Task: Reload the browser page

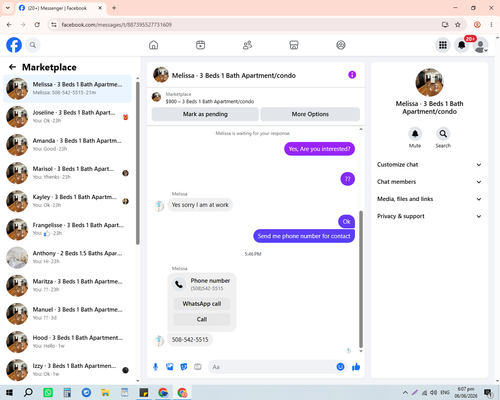Action: 37,25
